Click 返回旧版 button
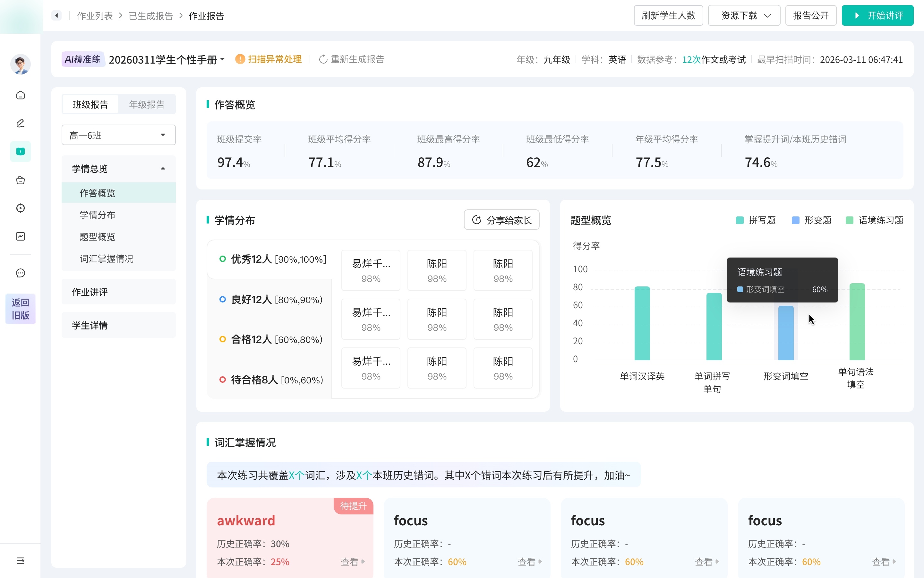 (21, 309)
